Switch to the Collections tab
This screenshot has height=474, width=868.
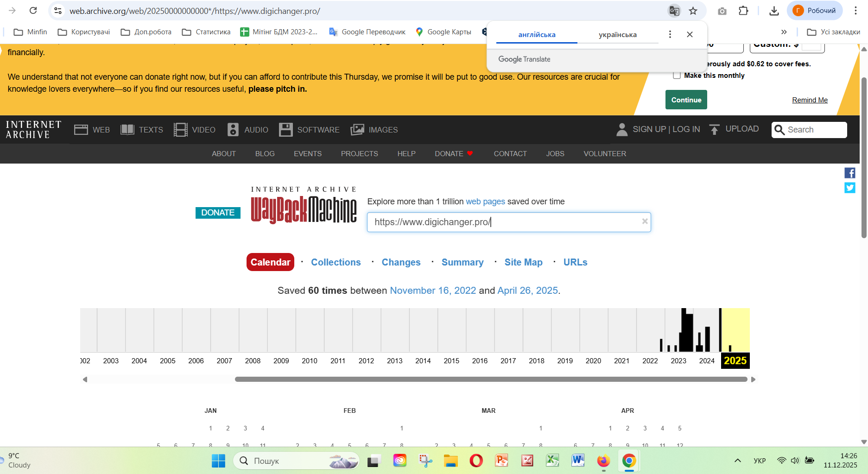point(336,262)
